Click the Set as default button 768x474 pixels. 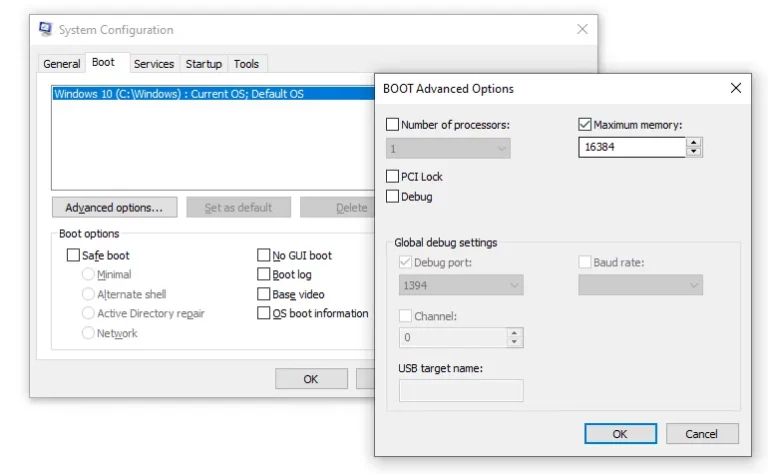(x=239, y=207)
